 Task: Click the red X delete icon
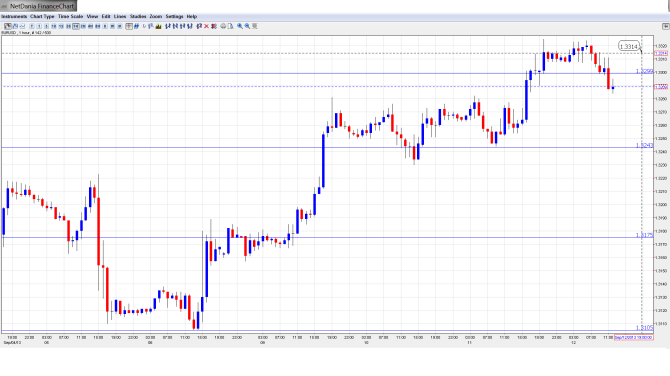(x=206, y=26)
